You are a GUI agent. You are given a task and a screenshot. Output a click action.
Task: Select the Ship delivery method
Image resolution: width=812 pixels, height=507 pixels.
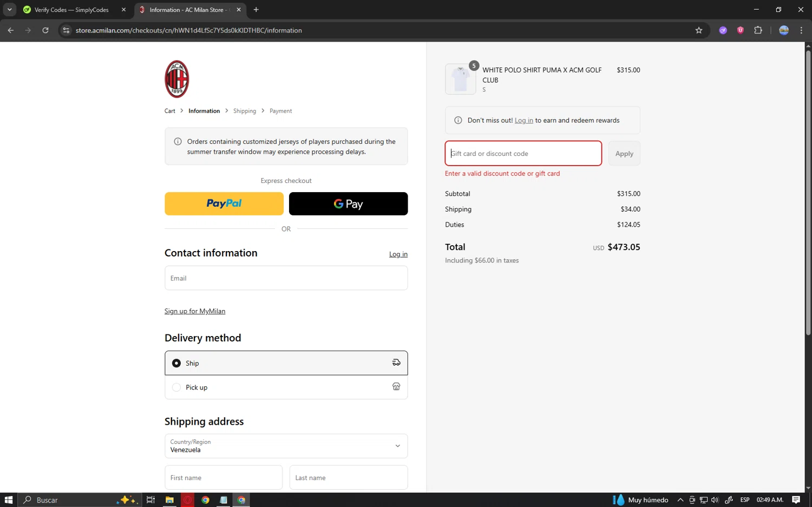point(286,363)
